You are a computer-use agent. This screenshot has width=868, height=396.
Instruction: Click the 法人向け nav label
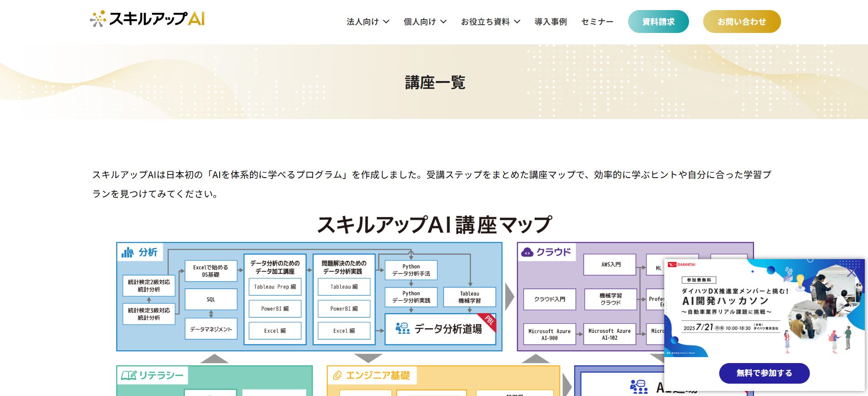click(x=363, y=22)
